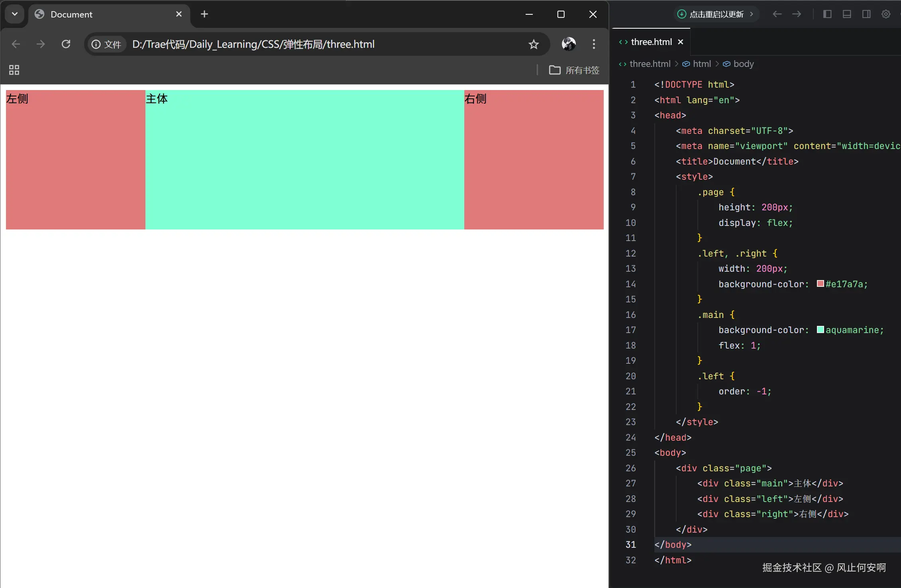Open the 所有书签 bookmarks folder

(x=574, y=70)
